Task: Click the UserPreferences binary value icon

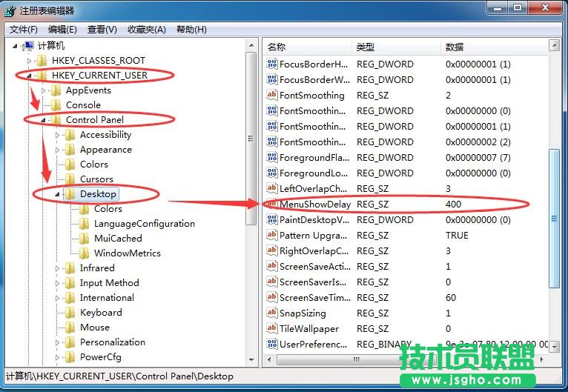Action: coord(272,345)
